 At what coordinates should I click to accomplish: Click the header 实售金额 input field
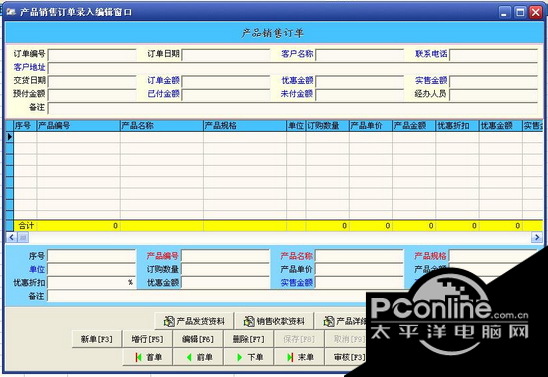[x=493, y=81]
